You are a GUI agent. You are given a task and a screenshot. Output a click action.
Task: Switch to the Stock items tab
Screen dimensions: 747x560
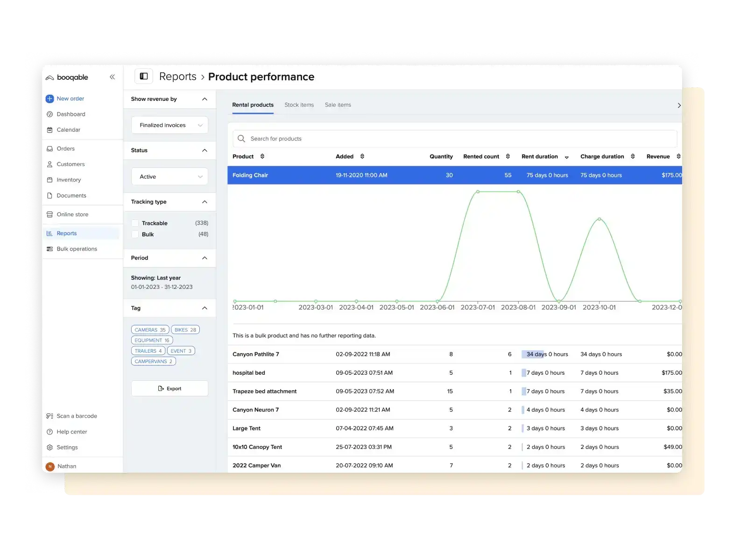click(x=299, y=105)
